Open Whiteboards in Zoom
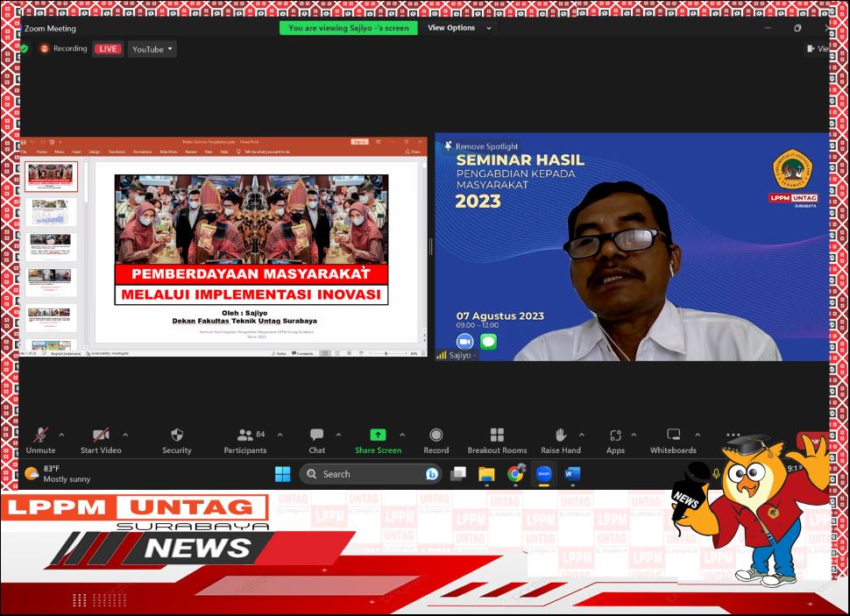This screenshot has height=616, width=850. (673, 441)
